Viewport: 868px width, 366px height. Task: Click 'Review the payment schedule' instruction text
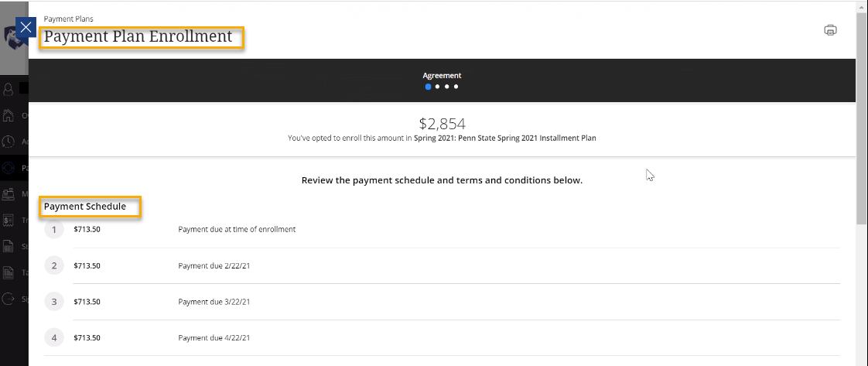(442, 180)
